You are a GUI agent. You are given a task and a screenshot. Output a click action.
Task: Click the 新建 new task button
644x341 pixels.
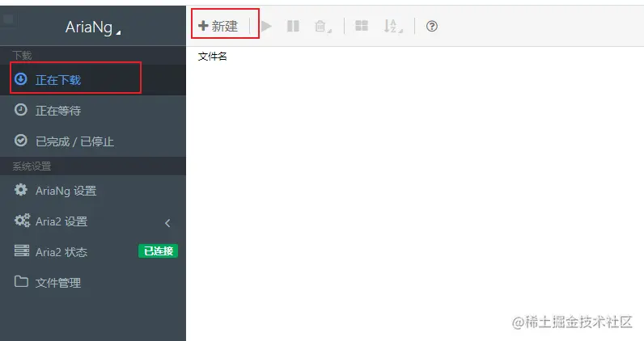218,27
